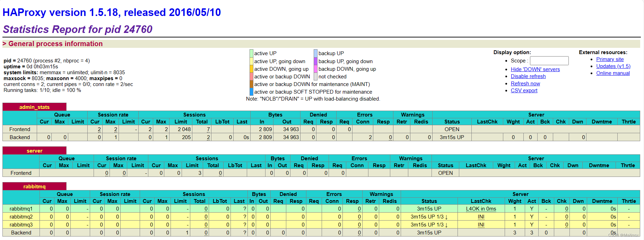Open the CSV export link
644x240 pixels.
pyautogui.click(x=524, y=91)
